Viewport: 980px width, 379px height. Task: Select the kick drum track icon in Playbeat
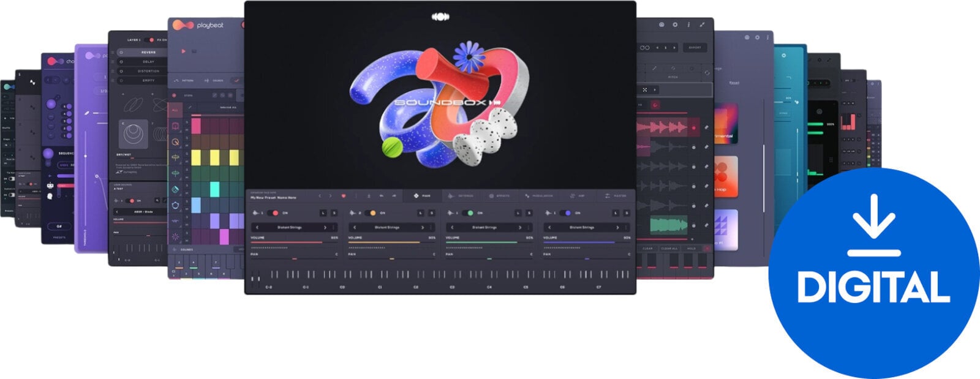175,126
